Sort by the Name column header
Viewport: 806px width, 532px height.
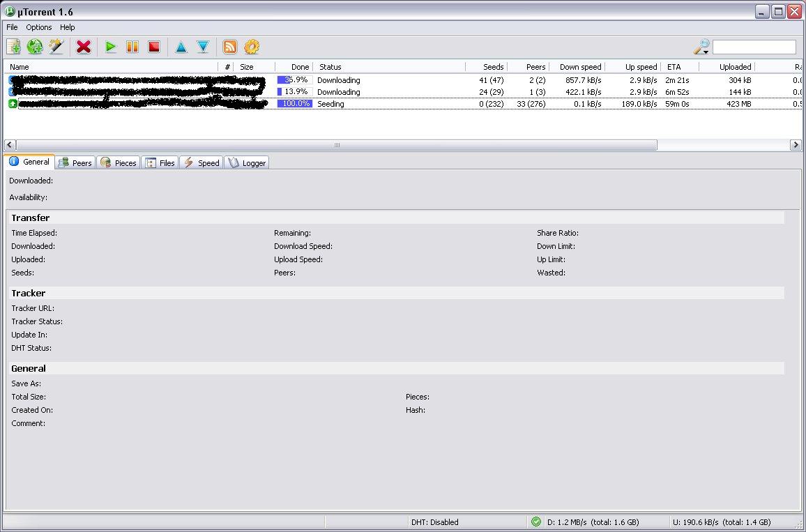click(x=111, y=67)
